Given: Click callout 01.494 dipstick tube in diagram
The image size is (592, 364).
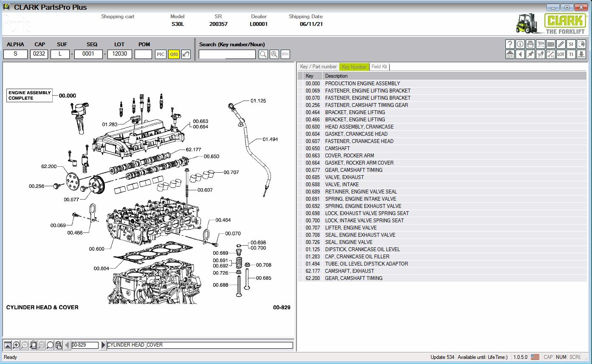Looking at the screenshot, I should pos(270,139).
